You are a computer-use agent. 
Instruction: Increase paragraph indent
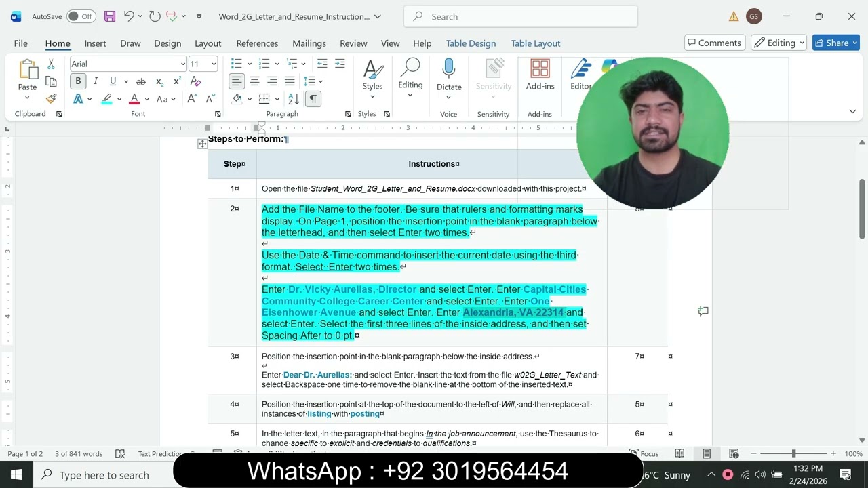point(340,64)
